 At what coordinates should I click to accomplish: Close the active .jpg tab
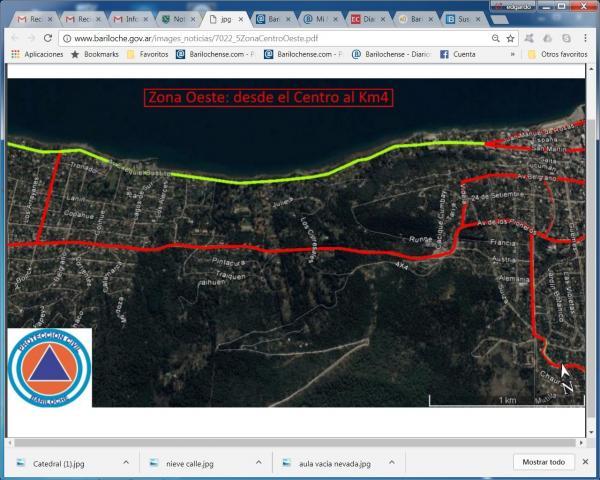[x=241, y=19]
